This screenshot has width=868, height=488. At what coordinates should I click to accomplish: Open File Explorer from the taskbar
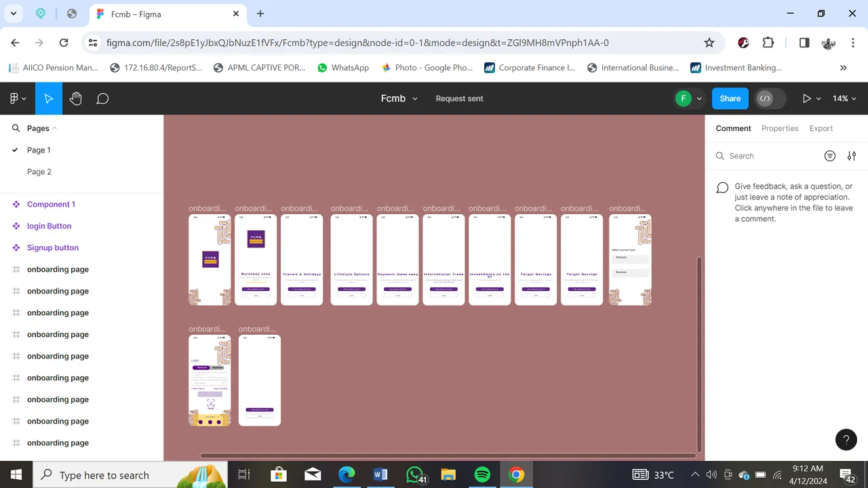click(448, 474)
